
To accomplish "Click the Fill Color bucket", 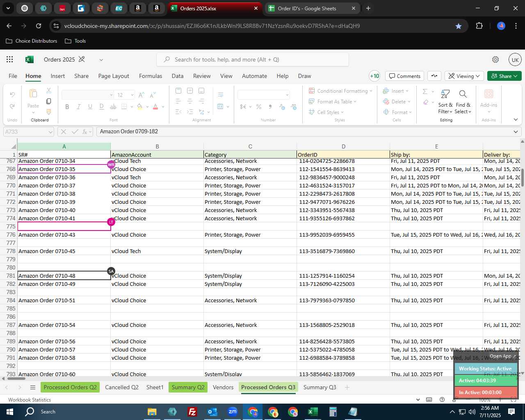I will pos(140,107).
